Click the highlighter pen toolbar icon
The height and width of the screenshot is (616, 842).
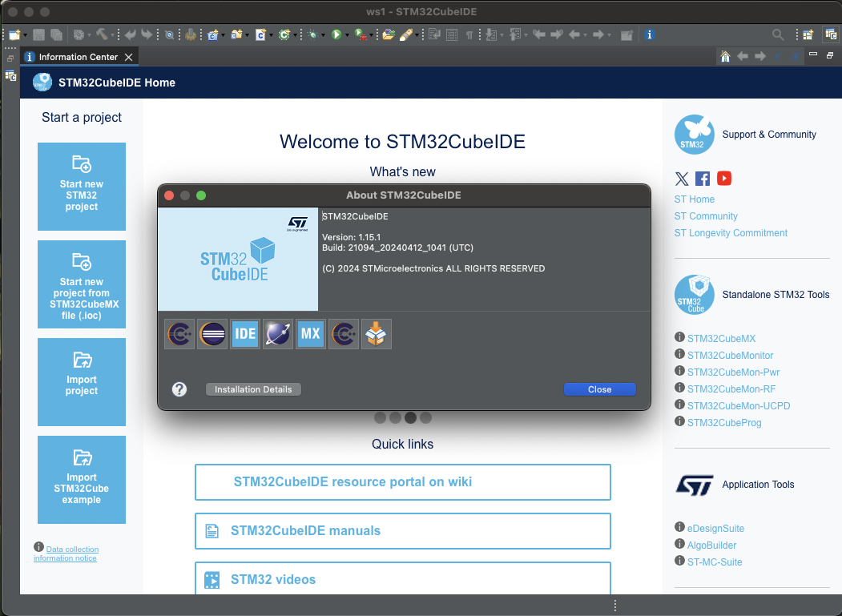point(406,35)
